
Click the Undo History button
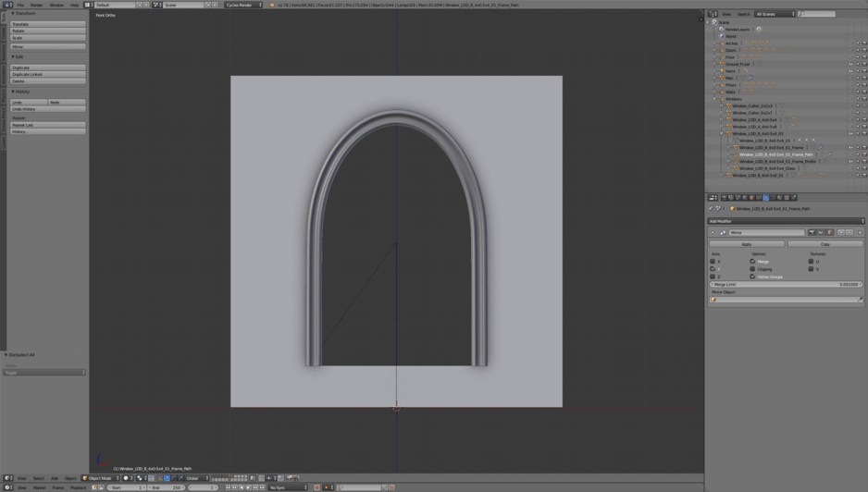point(48,109)
